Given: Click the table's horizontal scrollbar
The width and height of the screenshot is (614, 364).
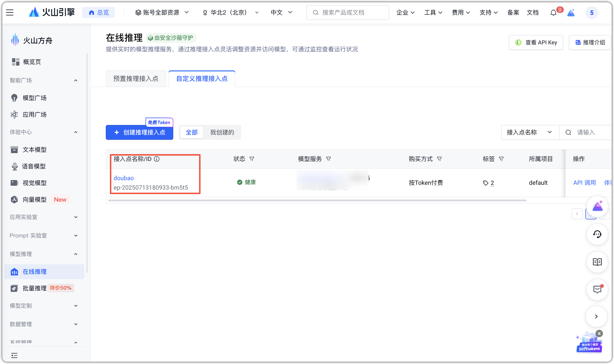Looking at the screenshot, I should coord(317,200).
